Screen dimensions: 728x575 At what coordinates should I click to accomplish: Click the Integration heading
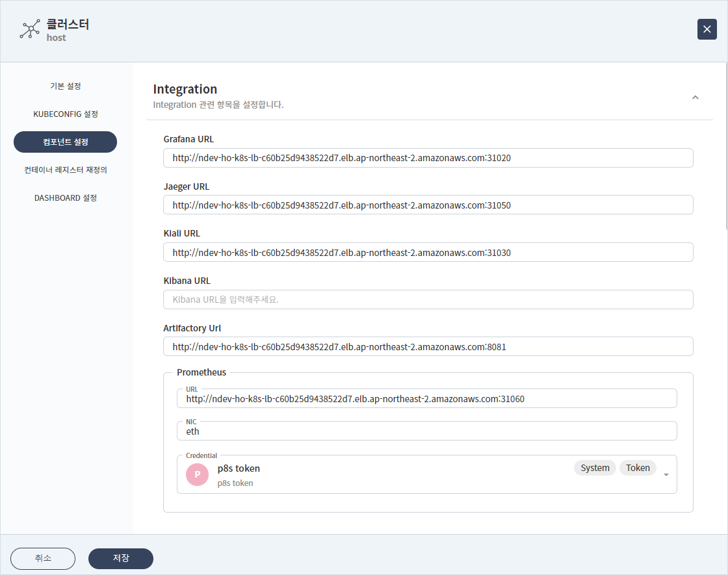coord(185,89)
